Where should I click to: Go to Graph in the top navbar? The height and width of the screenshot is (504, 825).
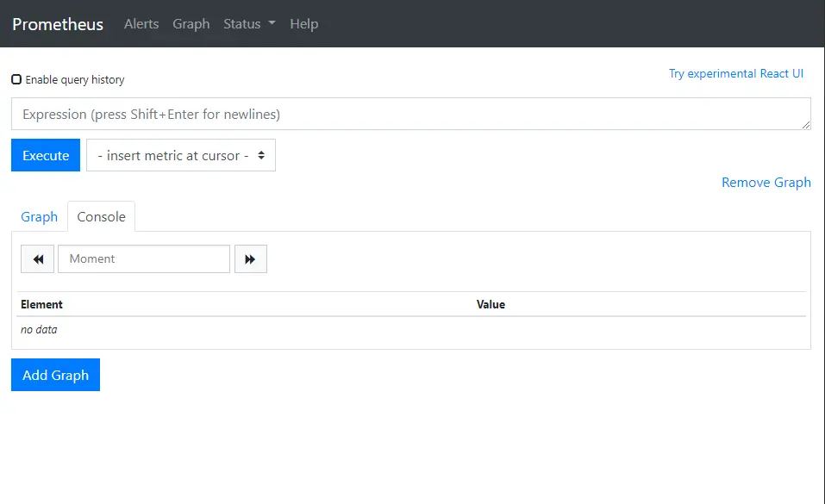(x=191, y=24)
